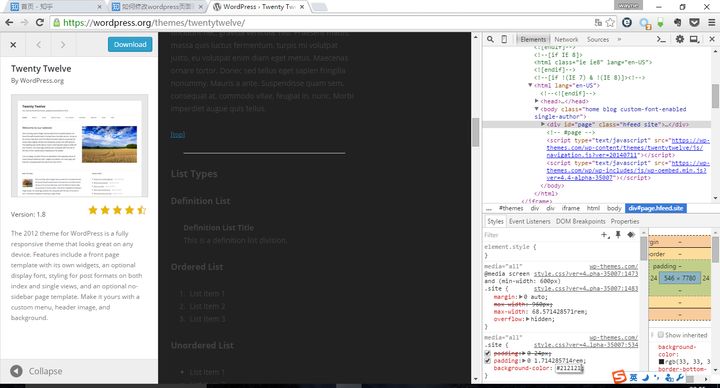
Task: Switch to the second wordpress Zhihu tab
Action: 158,7
